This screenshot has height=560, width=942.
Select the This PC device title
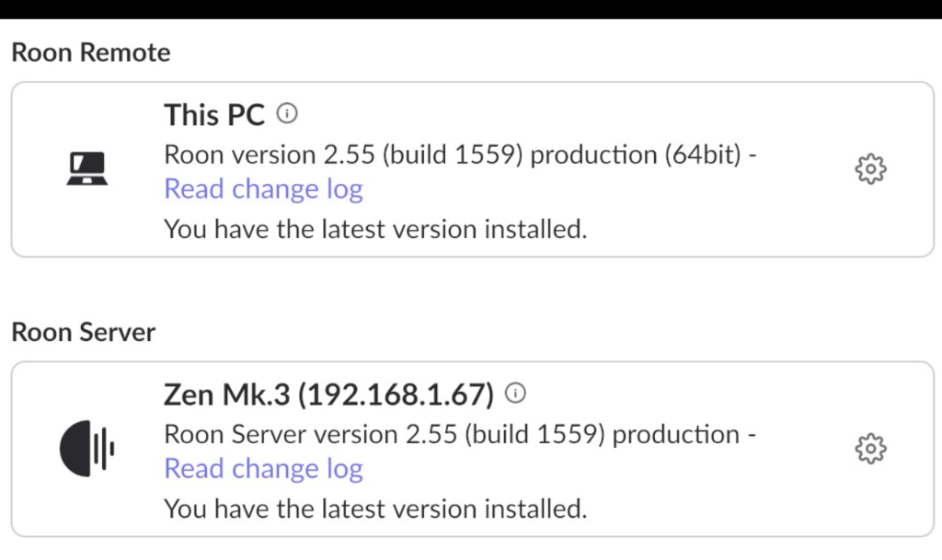tap(214, 115)
